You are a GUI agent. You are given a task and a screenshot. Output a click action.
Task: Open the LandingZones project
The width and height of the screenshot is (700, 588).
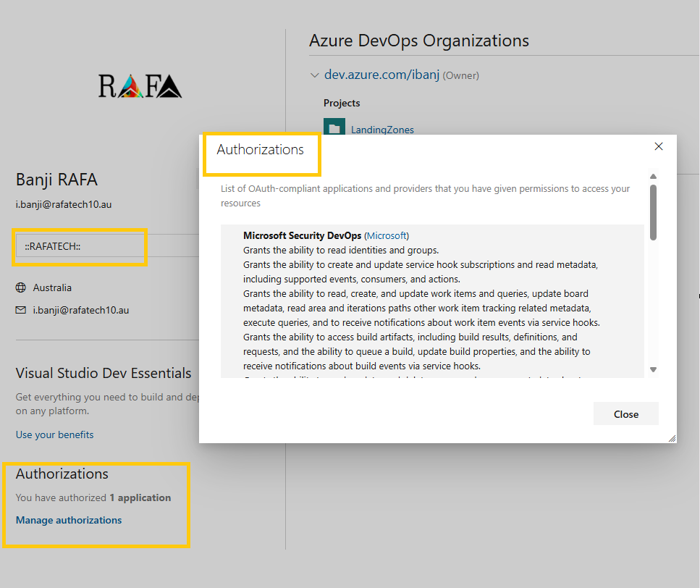[382, 129]
